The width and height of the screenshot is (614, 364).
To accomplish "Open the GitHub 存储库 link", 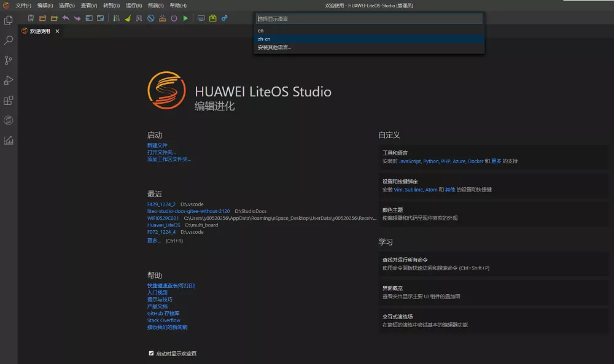I will click(x=163, y=314).
